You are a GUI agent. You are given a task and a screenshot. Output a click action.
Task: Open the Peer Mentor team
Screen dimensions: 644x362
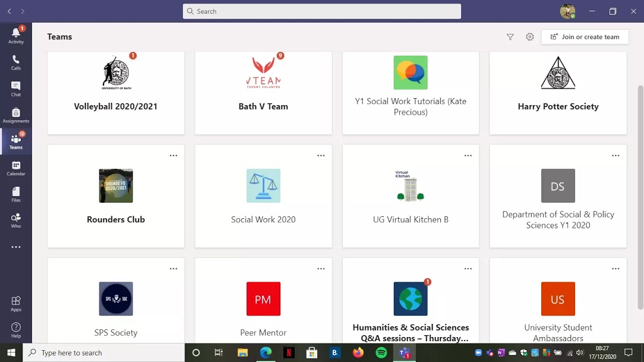point(263,301)
